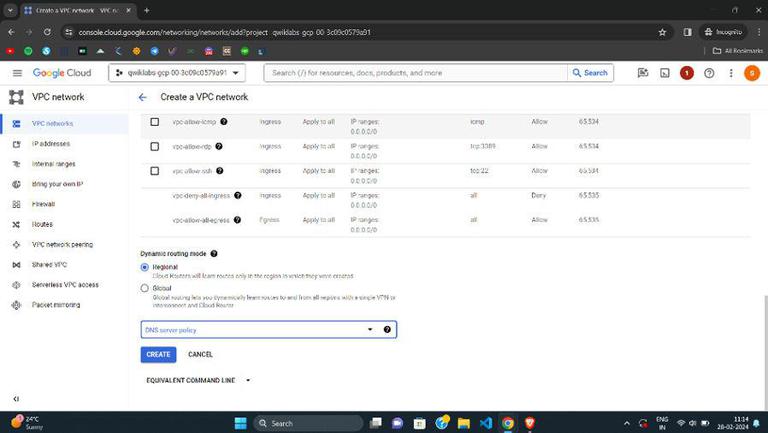Click the CANCEL button

coord(200,355)
